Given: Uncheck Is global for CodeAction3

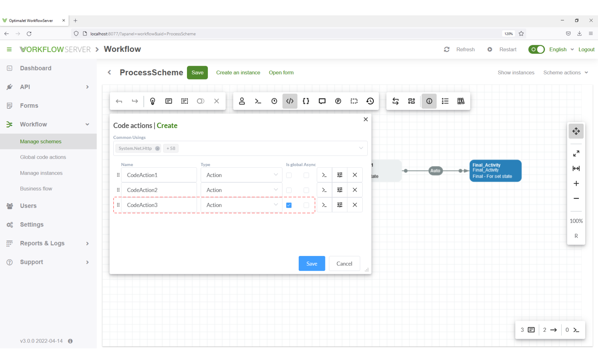Looking at the screenshot, I should point(289,205).
